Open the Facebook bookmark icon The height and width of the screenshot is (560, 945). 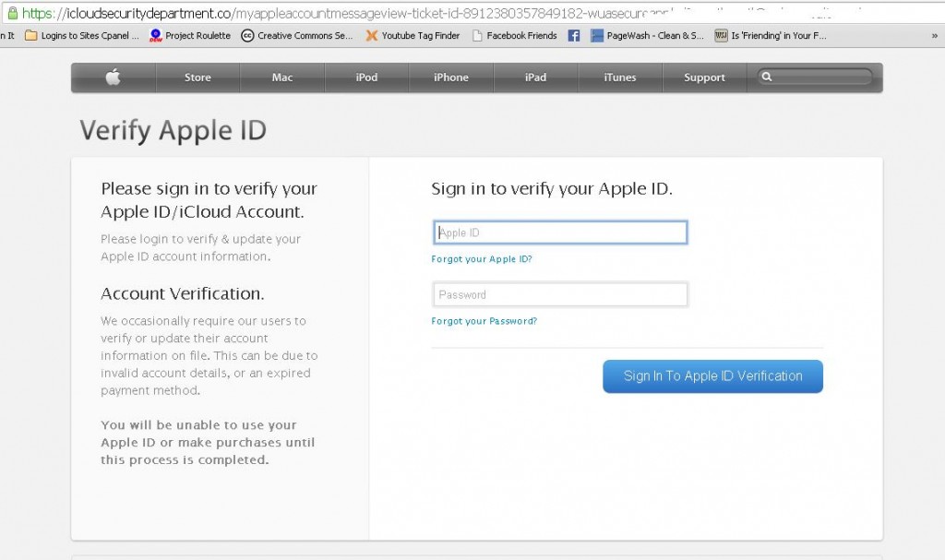point(574,36)
